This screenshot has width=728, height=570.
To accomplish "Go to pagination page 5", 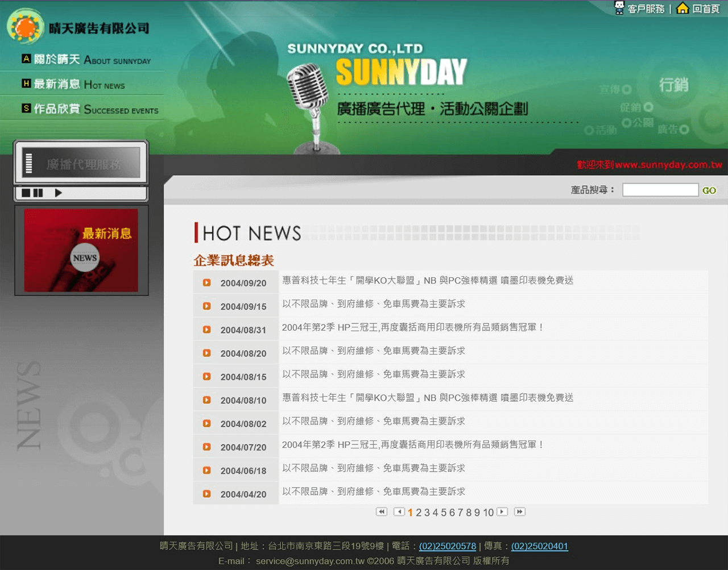I will pyautogui.click(x=444, y=513).
